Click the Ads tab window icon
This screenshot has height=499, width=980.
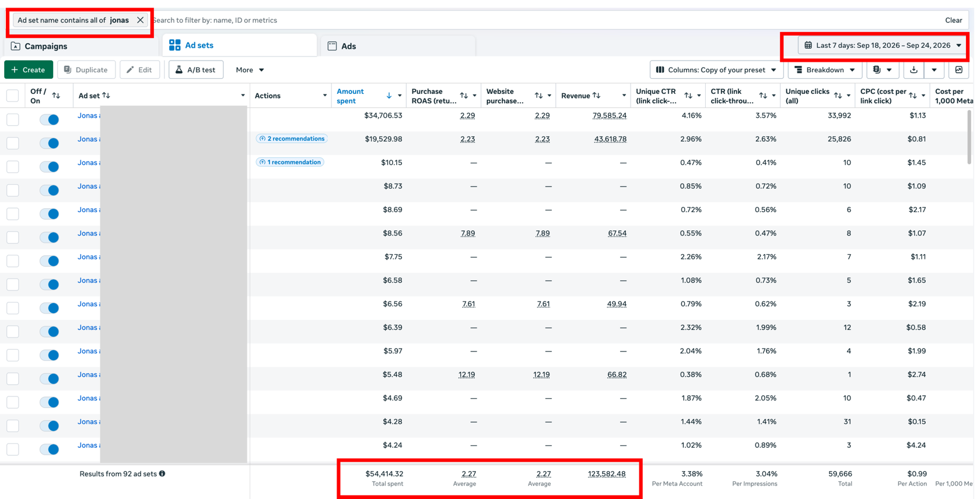[332, 46]
